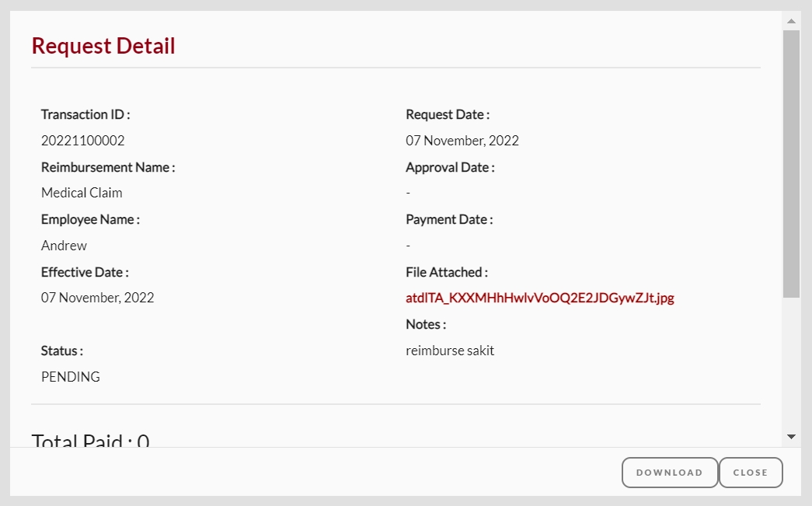Click the Medical Claim reimbursement name
The width and height of the screenshot is (812, 506).
pos(82,193)
